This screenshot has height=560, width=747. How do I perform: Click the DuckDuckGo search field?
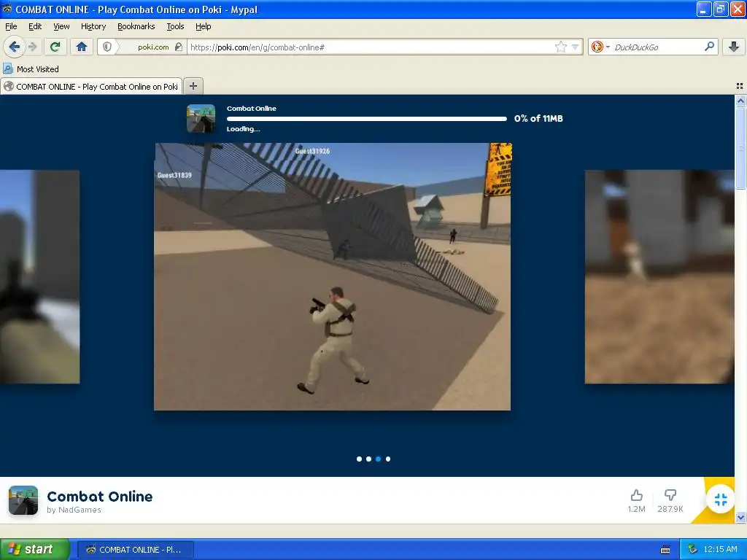coord(657,47)
